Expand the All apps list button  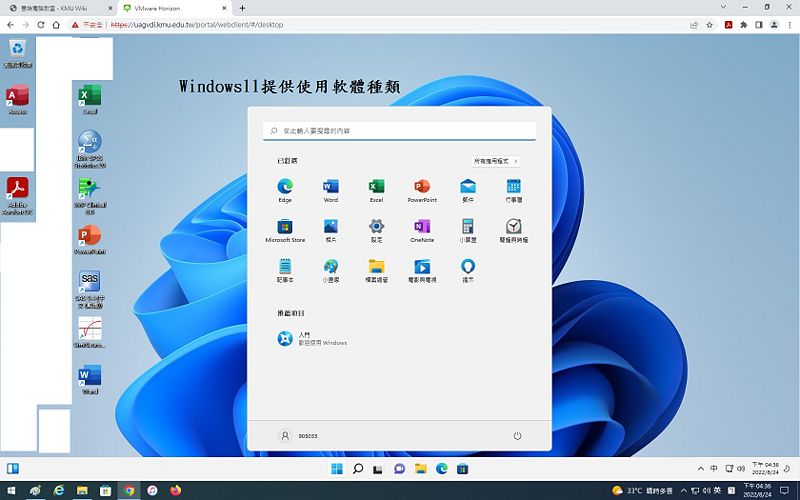[x=496, y=161]
